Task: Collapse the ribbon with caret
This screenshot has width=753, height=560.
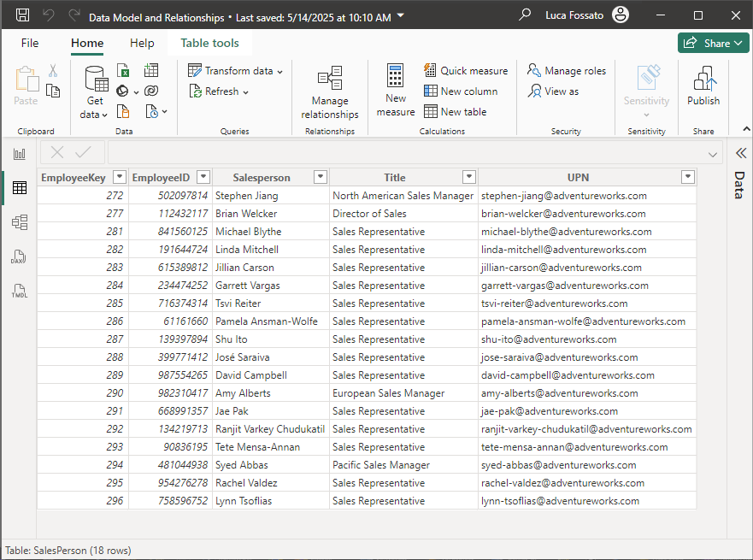Action: pos(746,129)
